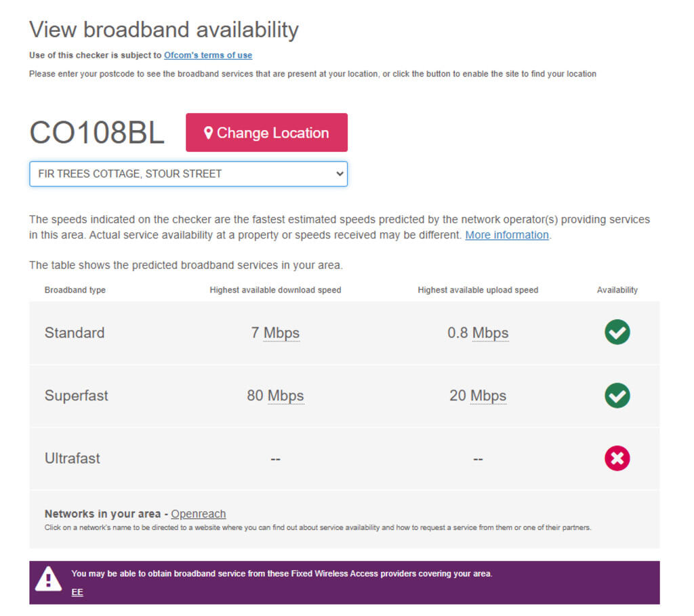Click the 0.8 Mbps Standard upload speed

(478, 333)
